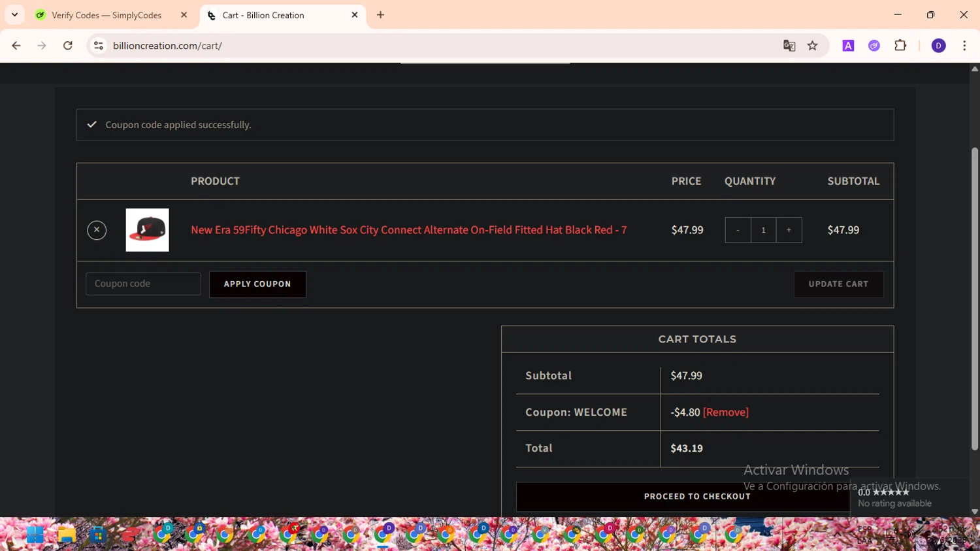The width and height of the screenshot is (980, 551).
Task: Open the New Era 59Fifty hat product link
Action: click(408, 230)
